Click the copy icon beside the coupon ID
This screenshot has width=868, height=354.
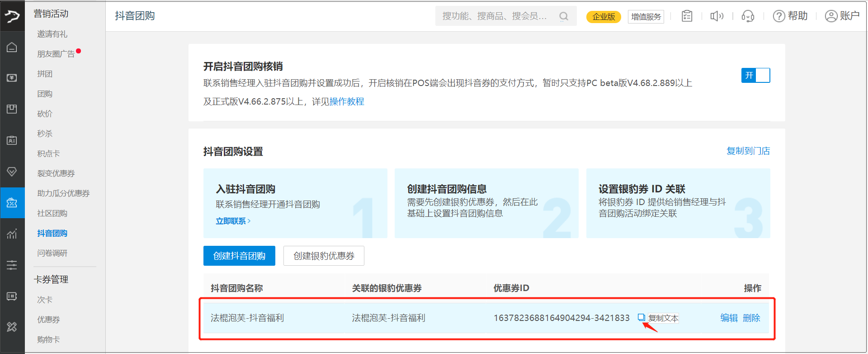pyautogui.click(x=641, y=317)
